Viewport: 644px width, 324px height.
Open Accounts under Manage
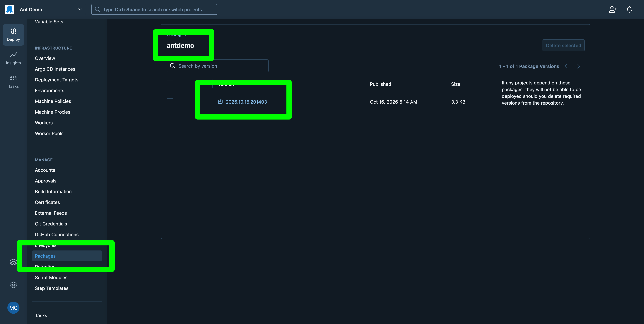point(45,170)
